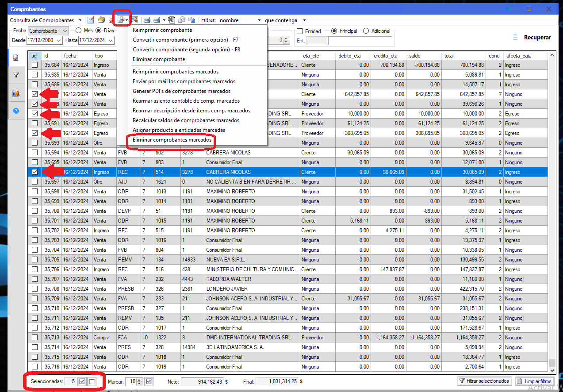This screenshot has height=392, width=563.
Task: Open the bar chart sidebar tab
Action: (16, 93)
